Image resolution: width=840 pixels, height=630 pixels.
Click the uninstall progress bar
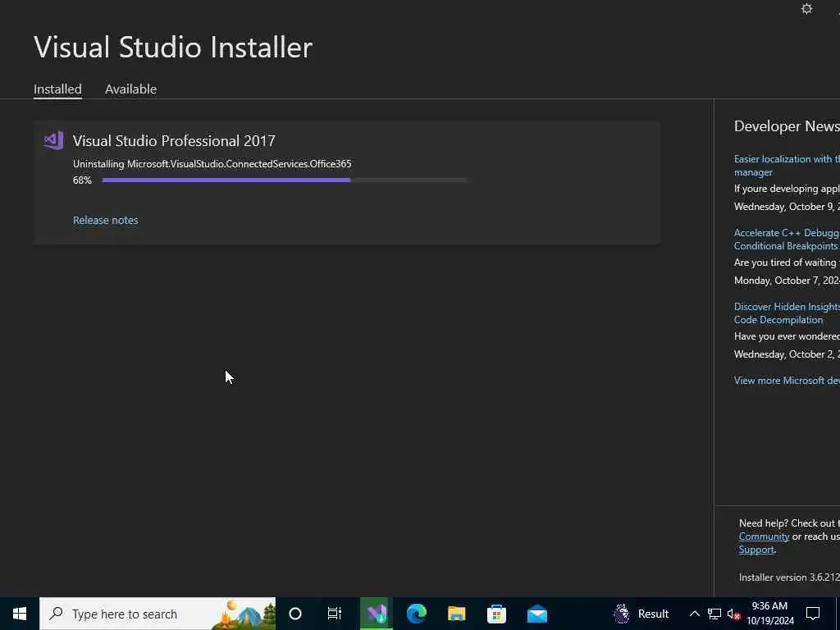coord(284,180)
